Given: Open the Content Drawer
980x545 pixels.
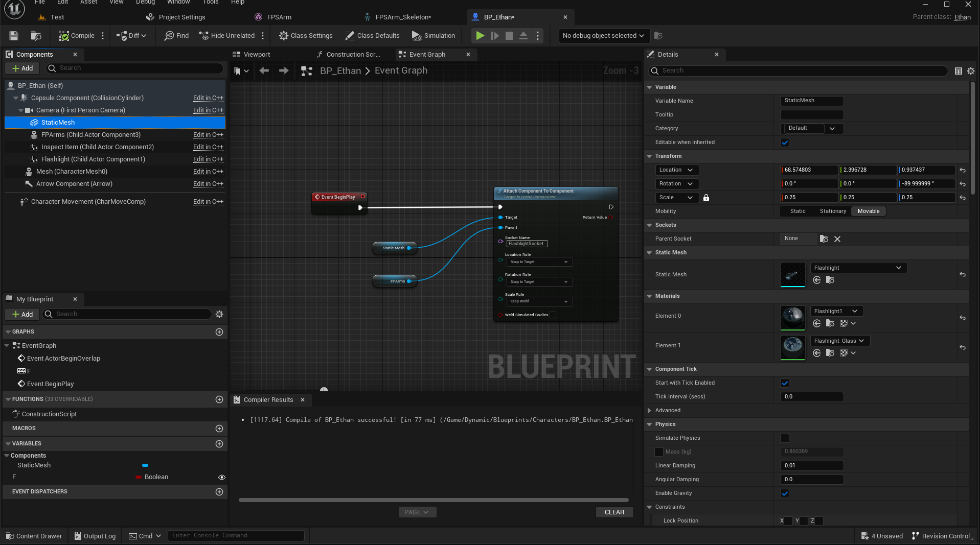Looking at the screenshot, I should (x=34, y=536).
